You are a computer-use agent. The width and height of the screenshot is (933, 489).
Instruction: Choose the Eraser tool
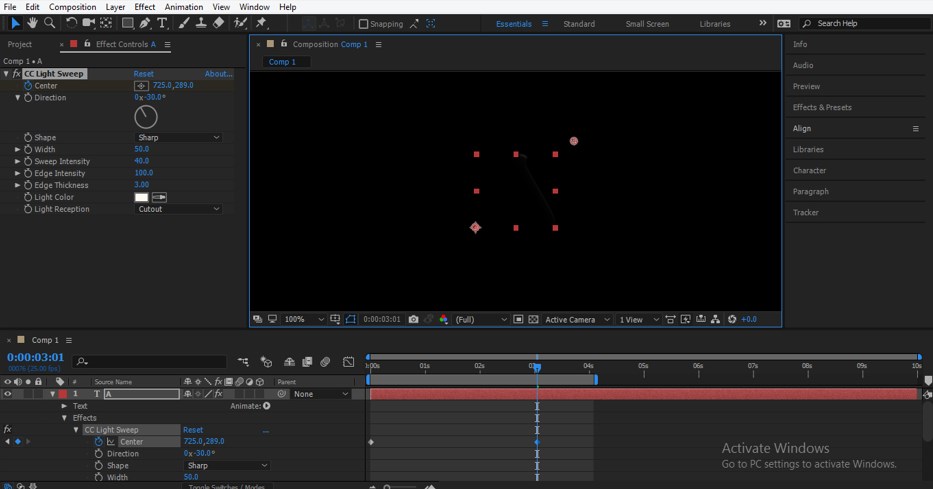point(218,23)
